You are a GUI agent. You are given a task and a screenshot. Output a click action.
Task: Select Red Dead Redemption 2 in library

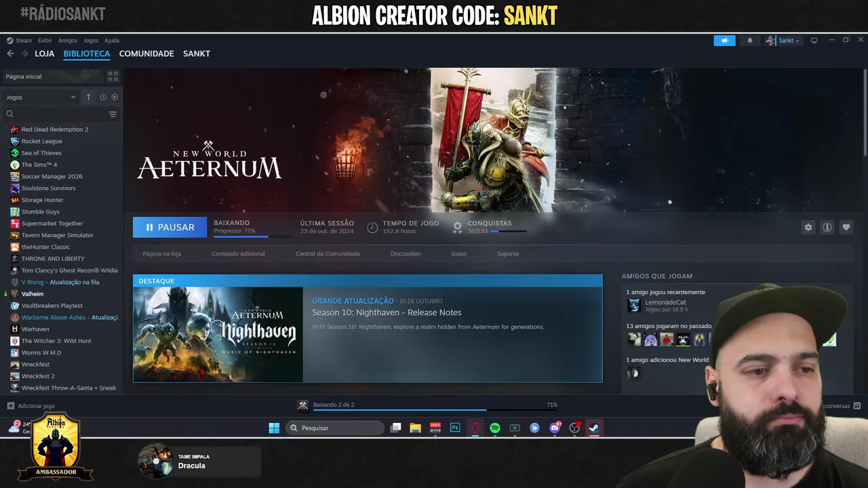click(55, 129)
